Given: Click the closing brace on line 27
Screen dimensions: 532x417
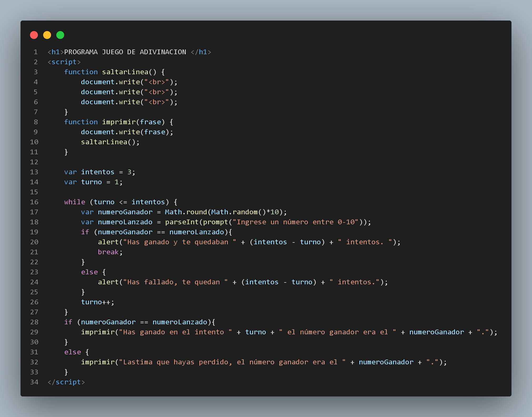Looking at the screenshot, I should pyautogui.click(x=66, y=312).
